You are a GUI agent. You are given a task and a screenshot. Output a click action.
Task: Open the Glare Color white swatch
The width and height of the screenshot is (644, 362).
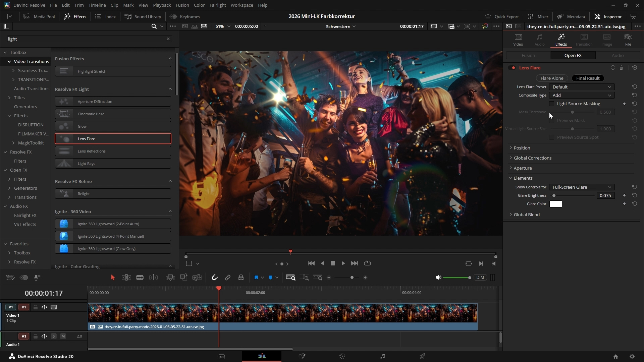tap(555, 204)
